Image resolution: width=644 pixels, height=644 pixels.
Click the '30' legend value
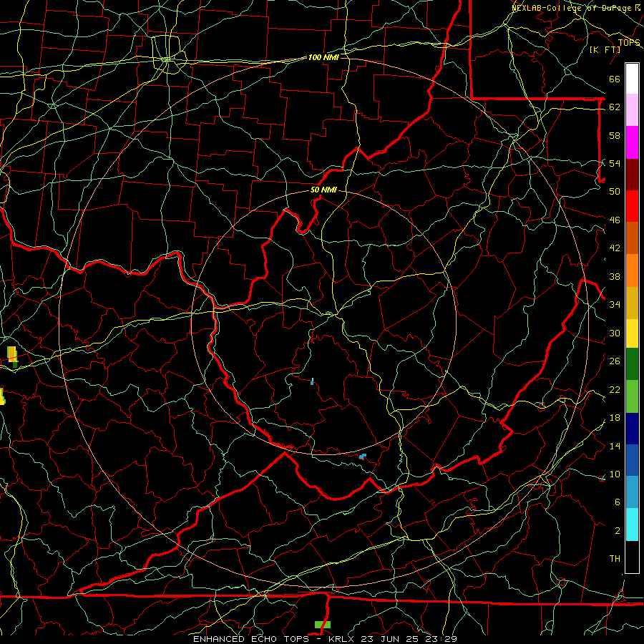pos(615,333)
